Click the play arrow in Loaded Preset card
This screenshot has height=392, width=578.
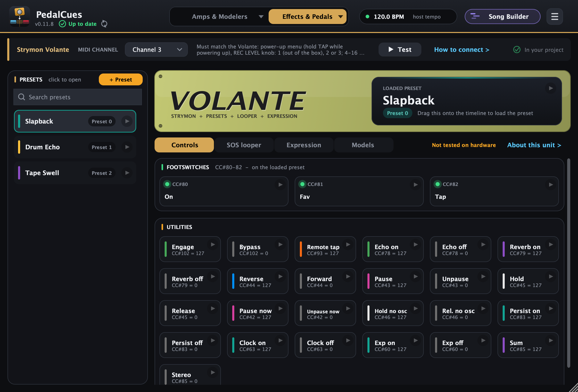[x=551, y=88]
